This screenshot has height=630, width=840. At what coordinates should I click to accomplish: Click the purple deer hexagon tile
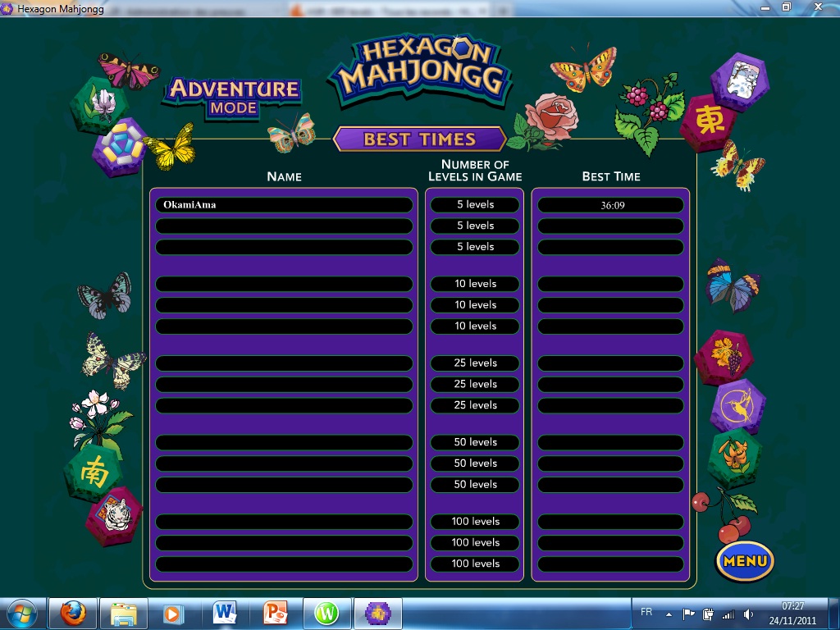click(737, 405)
